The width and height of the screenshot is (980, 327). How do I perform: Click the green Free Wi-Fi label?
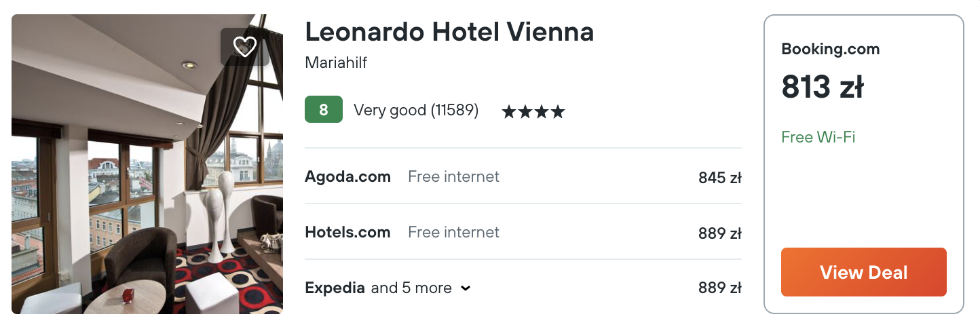(818, 137)
